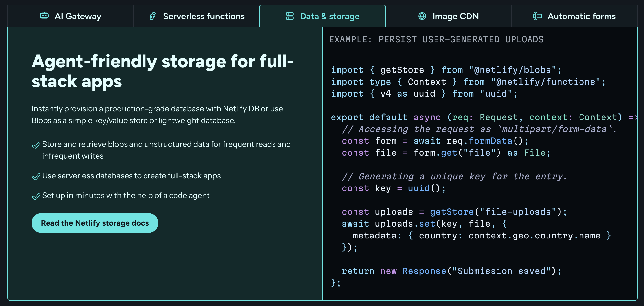Open the Serverless functions tab
Viewport: 644px width, 306px height.
[x=204, y=16]
